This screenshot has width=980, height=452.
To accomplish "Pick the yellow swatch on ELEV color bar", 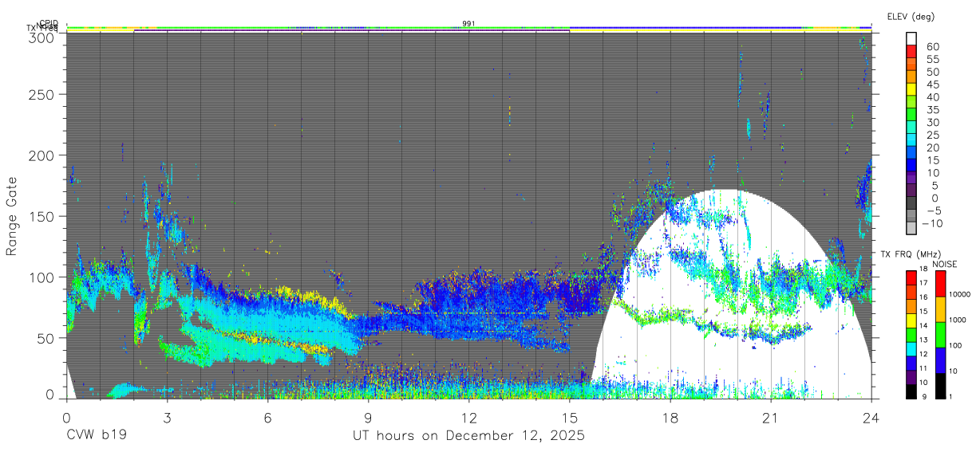I will pos(912,89).
